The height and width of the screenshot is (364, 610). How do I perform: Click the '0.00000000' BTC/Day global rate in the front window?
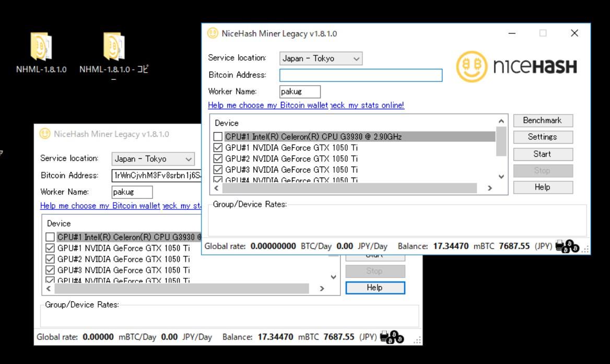tap(273, 246)
